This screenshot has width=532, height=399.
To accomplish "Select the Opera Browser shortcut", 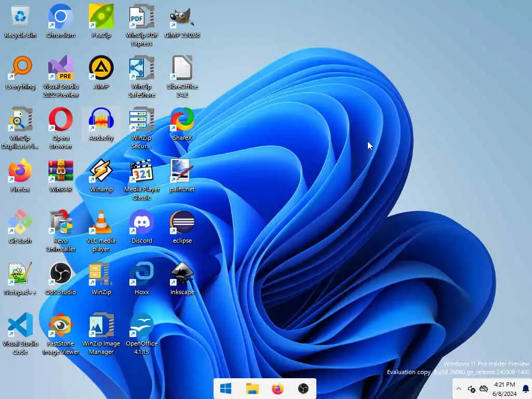I will click(61, 128).
